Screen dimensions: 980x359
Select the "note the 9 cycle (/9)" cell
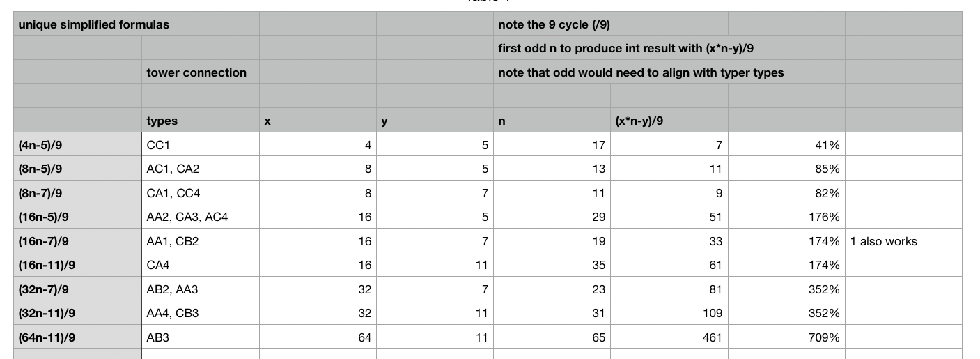(x=554, y=24)
